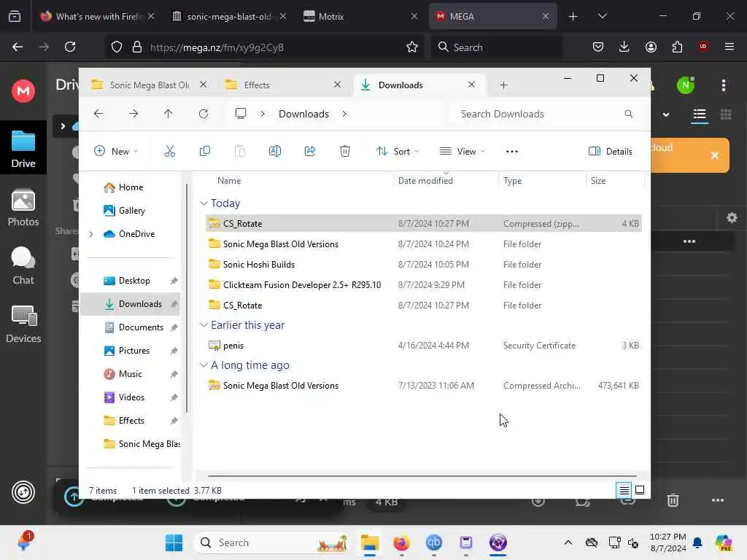Open qBittorrent from the taskbar
747x560 pixels.
(x=433, y=542)
